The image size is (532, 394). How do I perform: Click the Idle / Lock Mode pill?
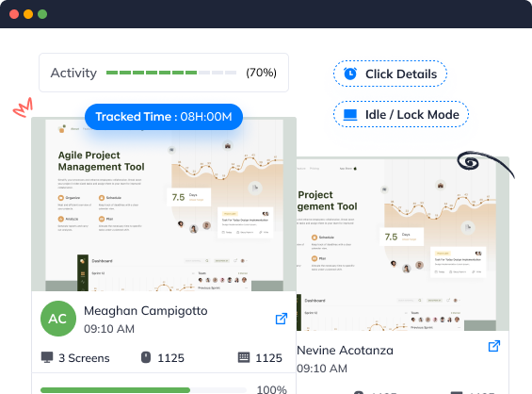click(401, 114)
